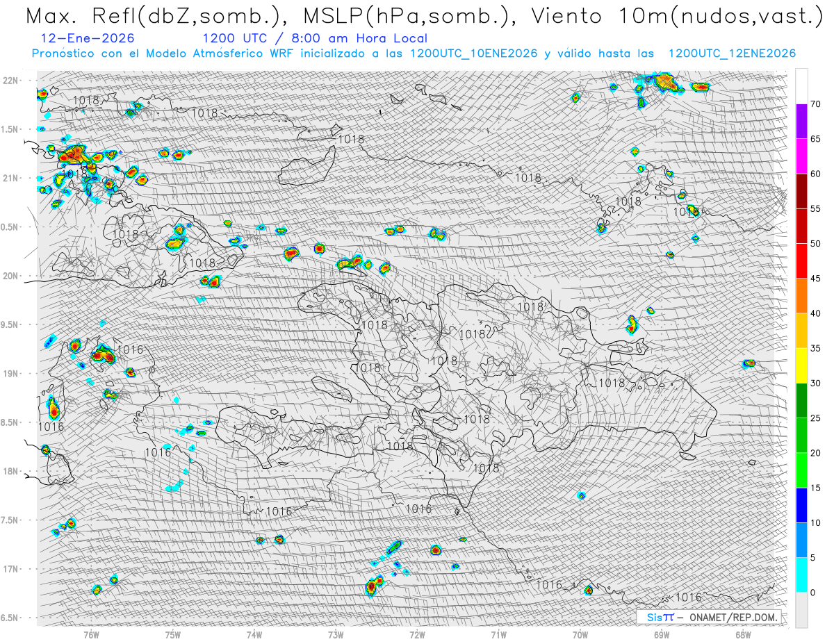The width and height of the screenshot is (834, 644).
Task: Click the colorbar value '0'
Action: point(812,593)
